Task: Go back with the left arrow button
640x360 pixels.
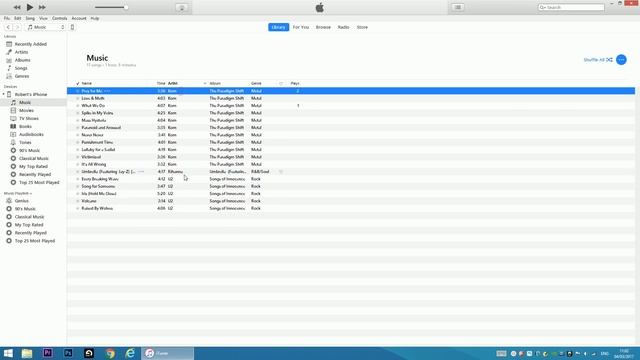Action: pos(8,27)
